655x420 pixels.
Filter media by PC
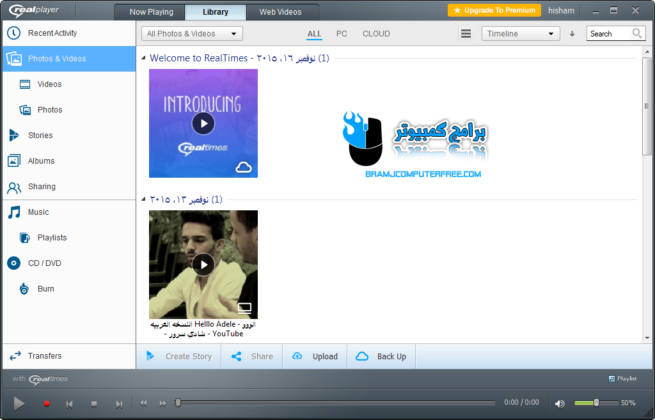(342, 34)
